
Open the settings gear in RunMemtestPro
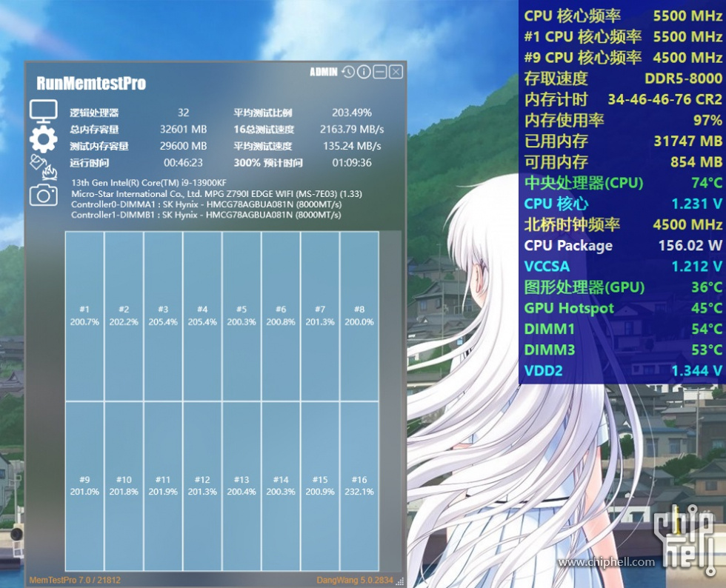pyautogui.click(x=44, y=139)
